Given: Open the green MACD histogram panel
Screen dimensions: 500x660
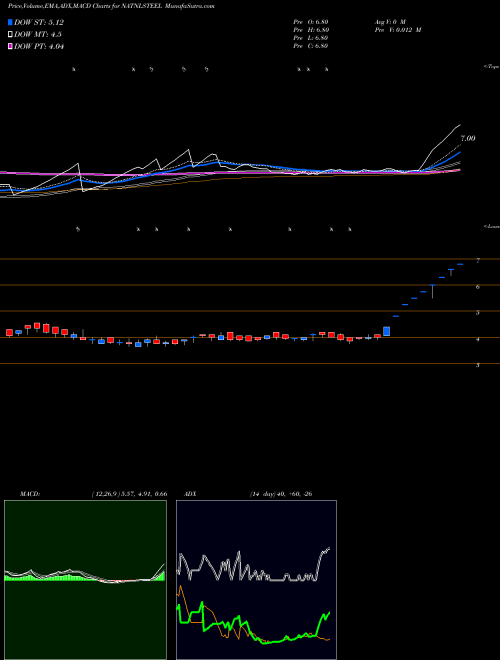Looking at the screenshot, I should (x=85, y=580).
